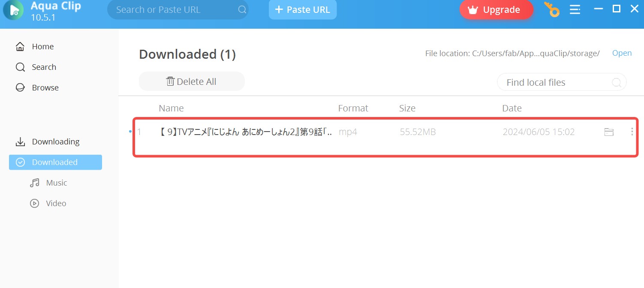Click the mp4 format cell
Viewport: 644px width, 288px height.
348,132
